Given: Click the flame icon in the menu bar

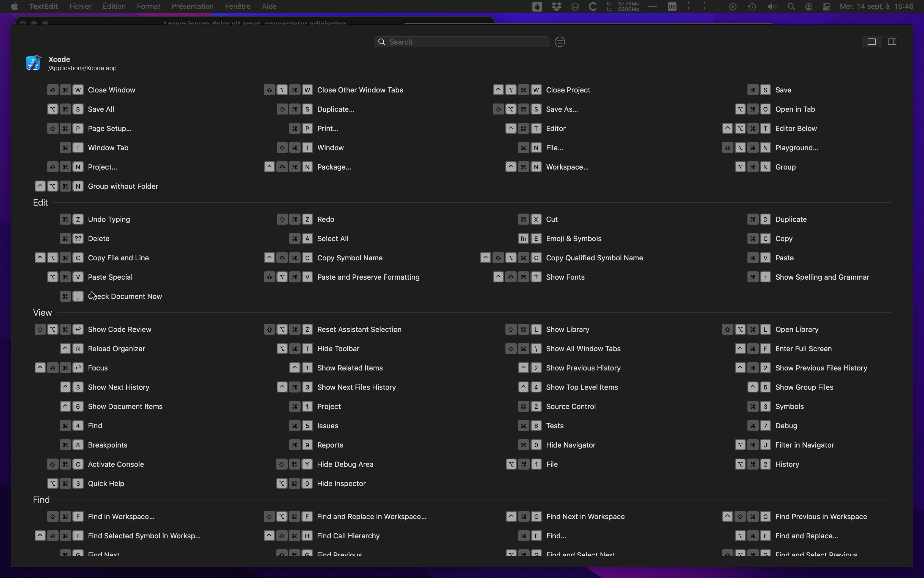Looking at the screenshot, I should pyautogui.click(x=537, y=7).
